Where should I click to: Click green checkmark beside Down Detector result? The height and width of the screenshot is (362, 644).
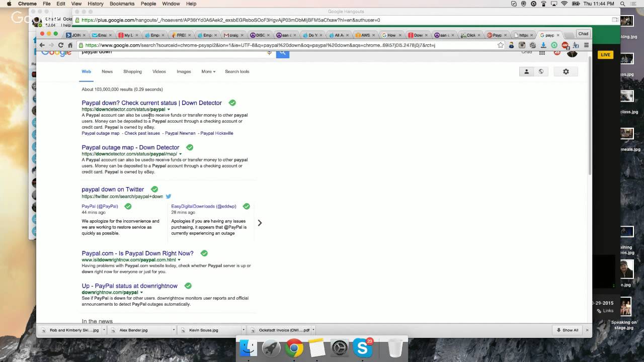pos(232,103)
